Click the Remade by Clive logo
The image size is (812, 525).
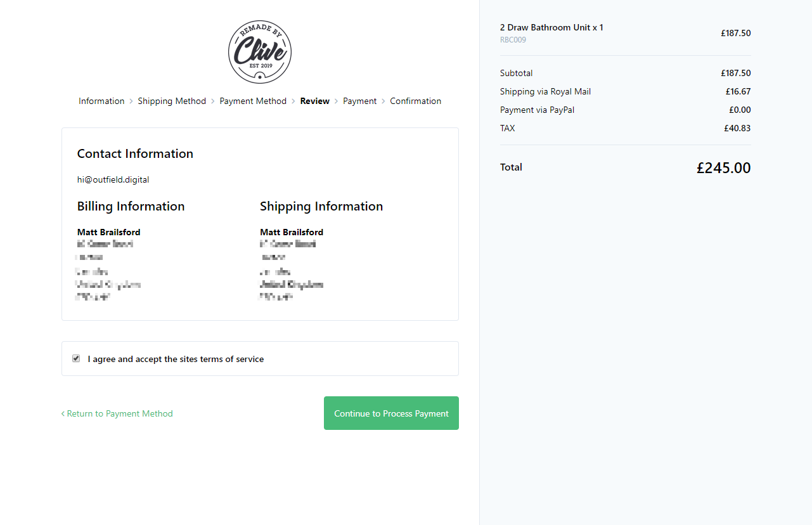pos(260,52)
